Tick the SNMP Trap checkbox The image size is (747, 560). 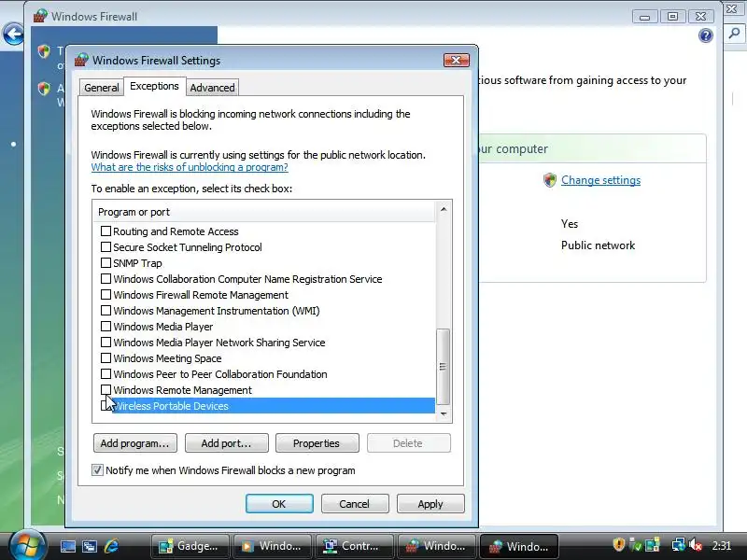click(x=106, y=263)
